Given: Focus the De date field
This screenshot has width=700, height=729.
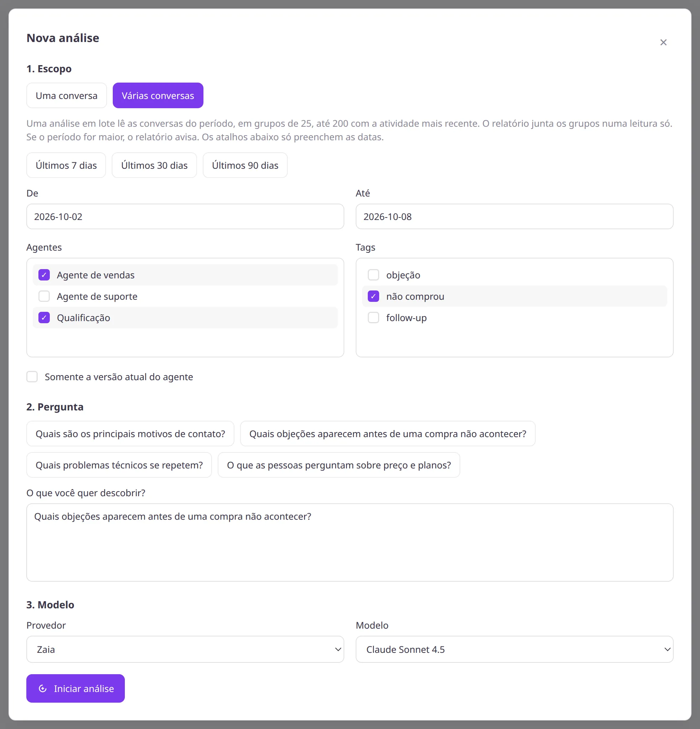Looking at the screenshot, I should pyautogui.click(x=185, y=216).
